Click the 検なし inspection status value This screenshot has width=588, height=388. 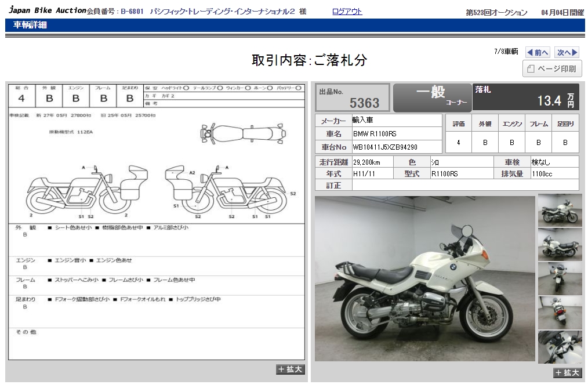(x=541, y=162)
